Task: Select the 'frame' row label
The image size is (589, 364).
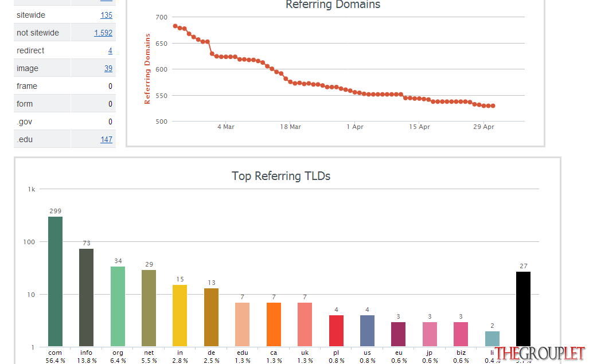Action: click(27, 87)
